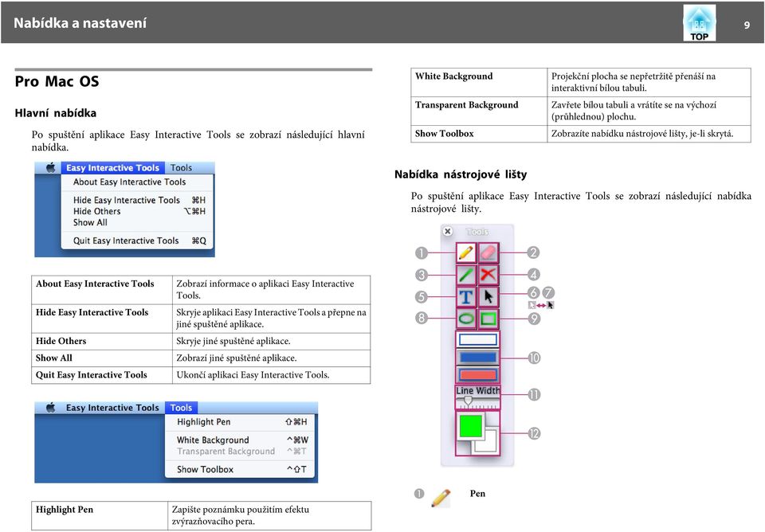Viewport: 765px width, 532px height.
Task: Click the red X clear tool
Action: point(488,275)
